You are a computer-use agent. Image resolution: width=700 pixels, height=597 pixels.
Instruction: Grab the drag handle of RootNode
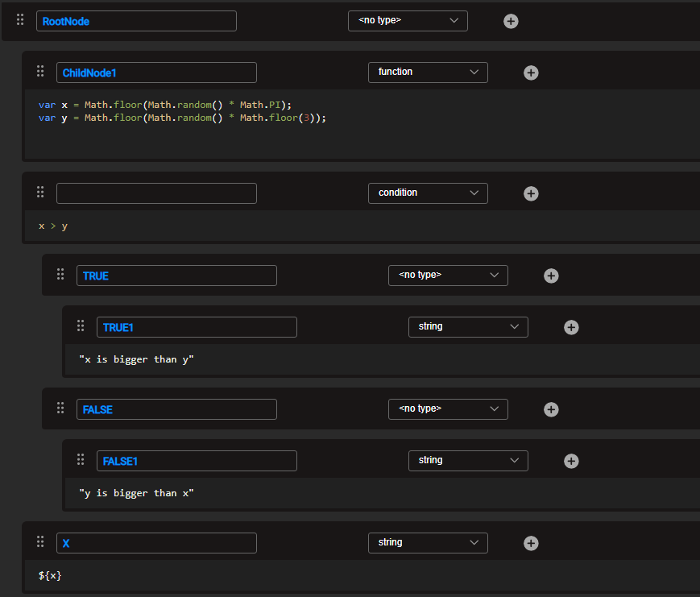click(20, 20)
